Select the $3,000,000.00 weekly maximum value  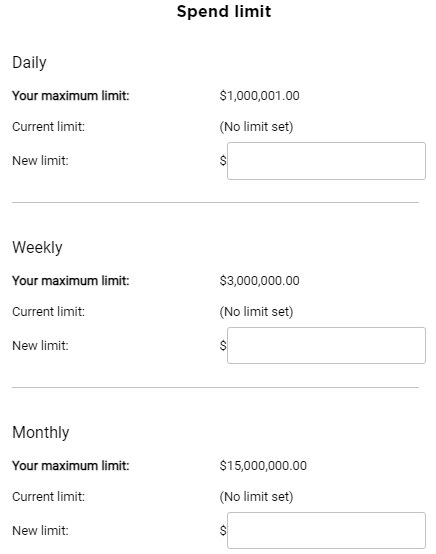259,281
